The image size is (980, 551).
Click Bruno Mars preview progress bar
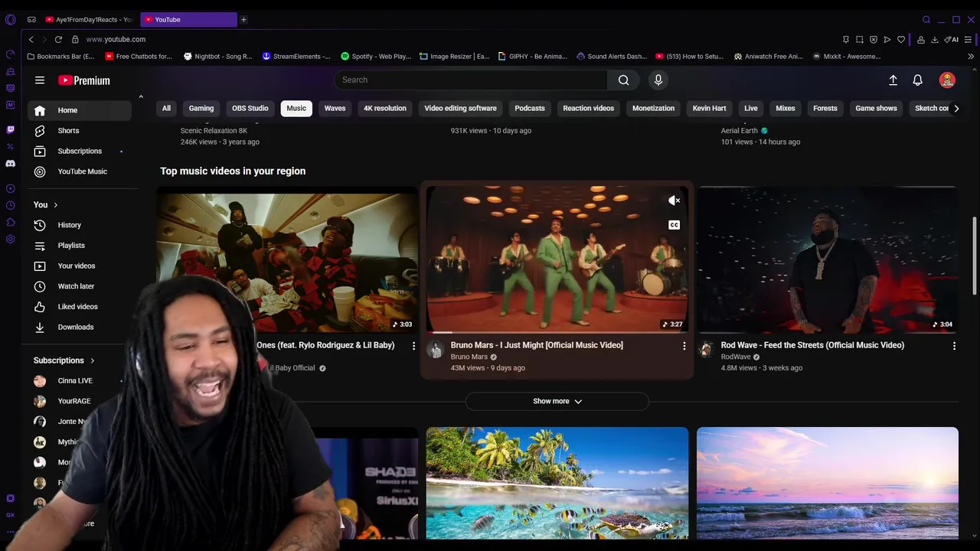pyautogui.click(x=557, y=332)
